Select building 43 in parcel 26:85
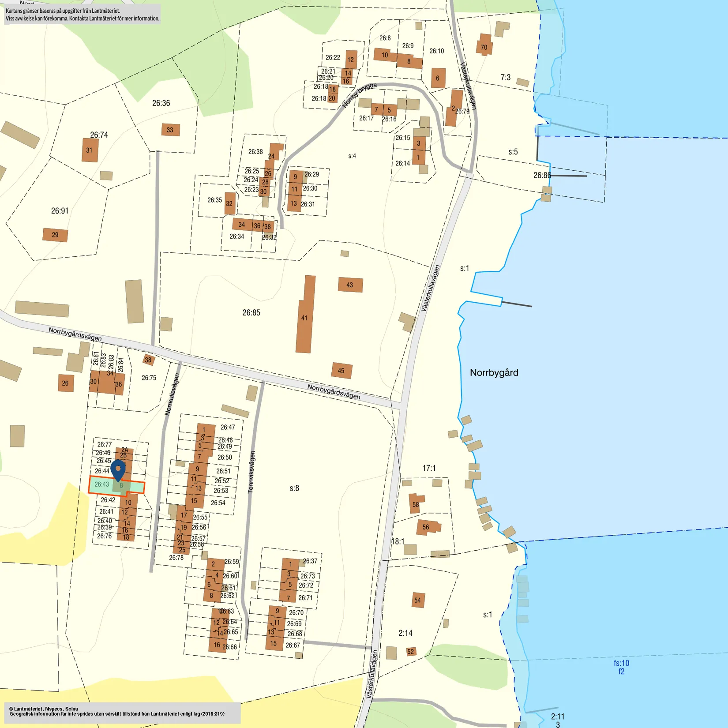 click(x=350, y=285)
